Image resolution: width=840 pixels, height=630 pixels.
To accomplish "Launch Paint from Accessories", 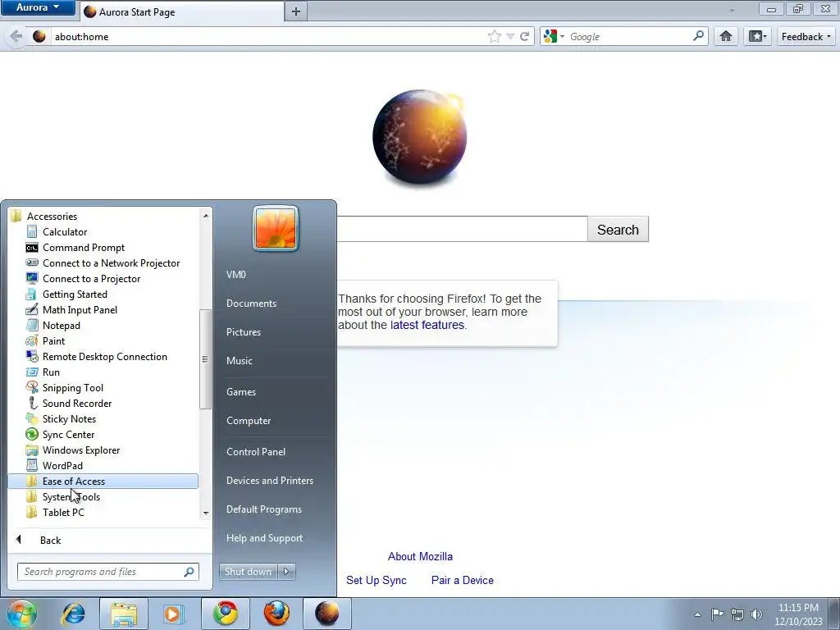I will [x=53, y=340].
